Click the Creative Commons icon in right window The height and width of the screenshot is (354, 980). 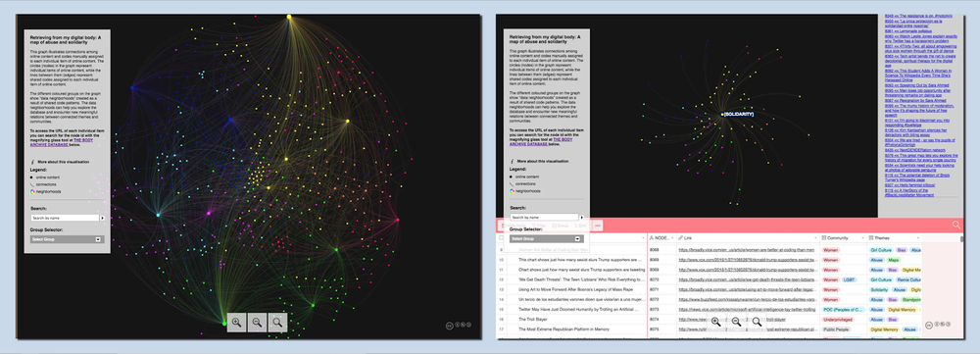(x=929, y=326)
